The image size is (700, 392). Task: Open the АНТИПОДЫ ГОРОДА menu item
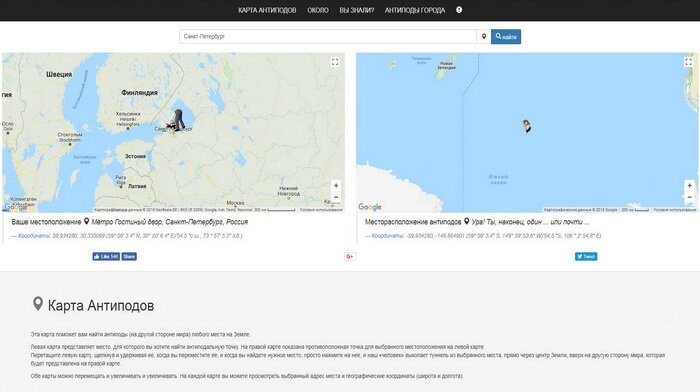[415, 10]
